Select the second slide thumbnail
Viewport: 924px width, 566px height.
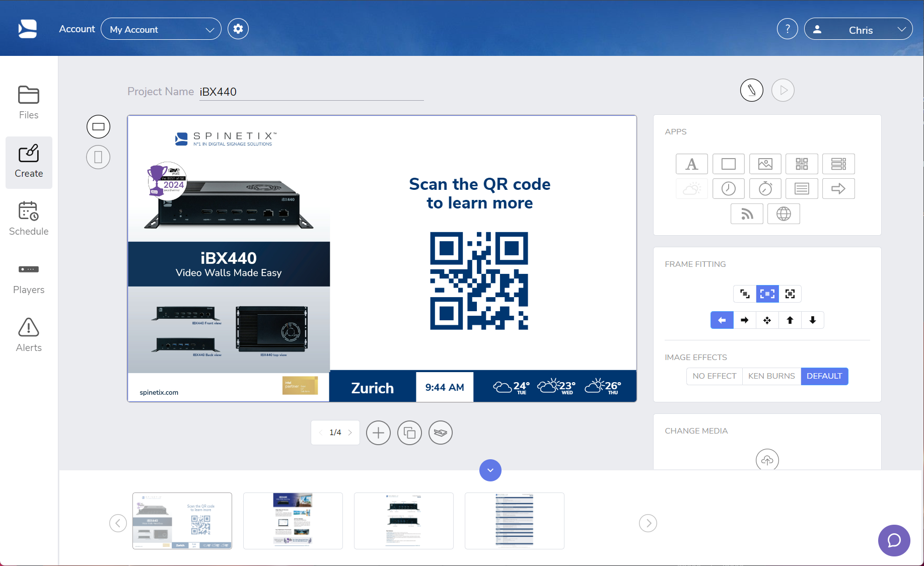click(293, 521)
